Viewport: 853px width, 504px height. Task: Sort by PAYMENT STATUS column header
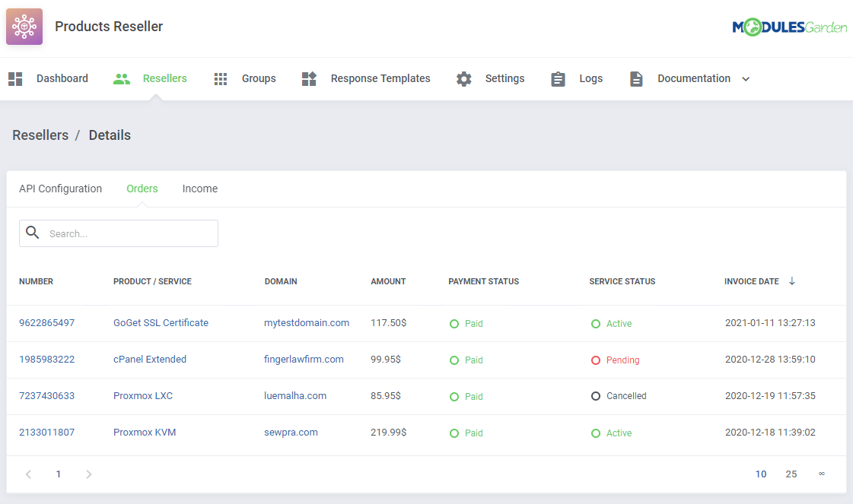coord(484,281)
